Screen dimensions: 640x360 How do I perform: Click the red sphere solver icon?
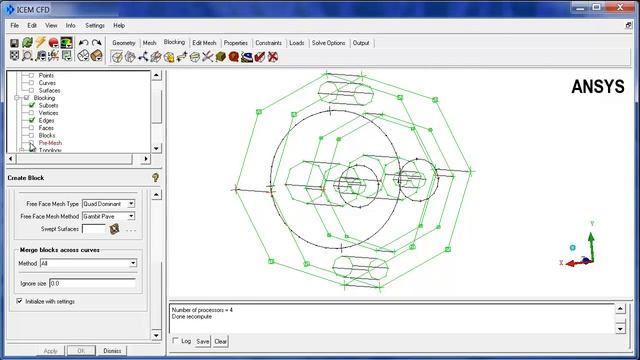pyautogui.click(x=53, y=42)
